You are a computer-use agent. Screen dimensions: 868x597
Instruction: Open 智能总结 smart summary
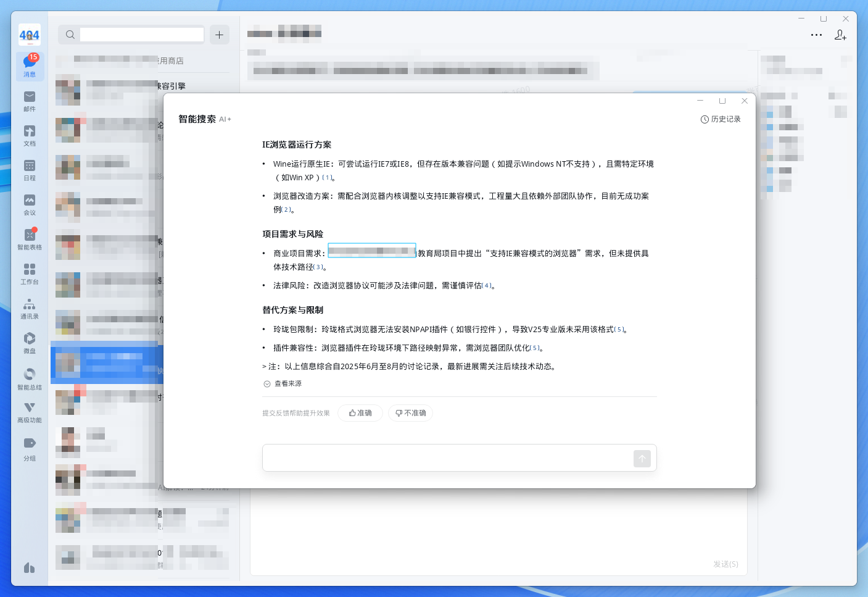tap(30, 378)
